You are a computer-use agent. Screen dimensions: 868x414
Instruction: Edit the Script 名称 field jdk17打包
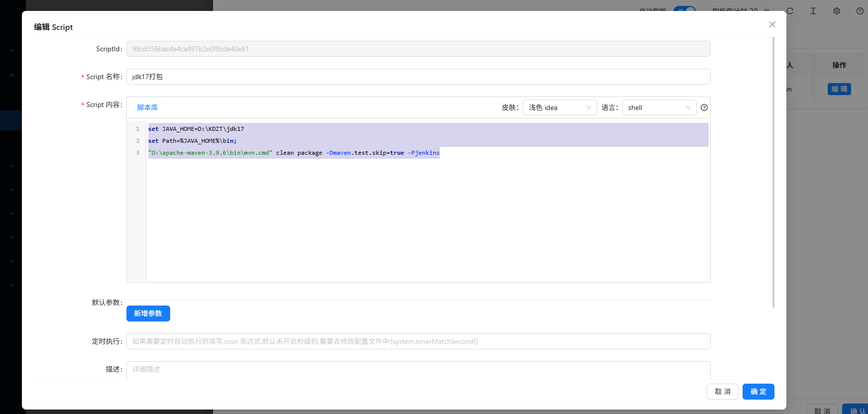(418, 77)
